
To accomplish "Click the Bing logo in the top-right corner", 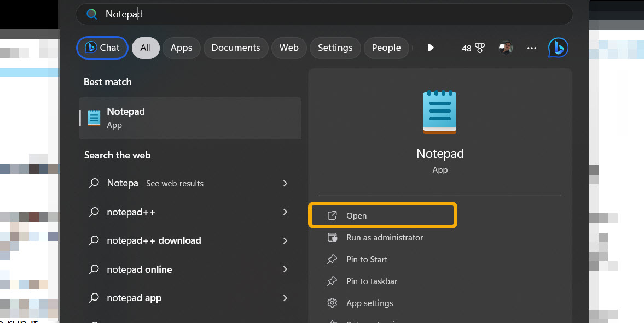I will [x=558, y=48].
